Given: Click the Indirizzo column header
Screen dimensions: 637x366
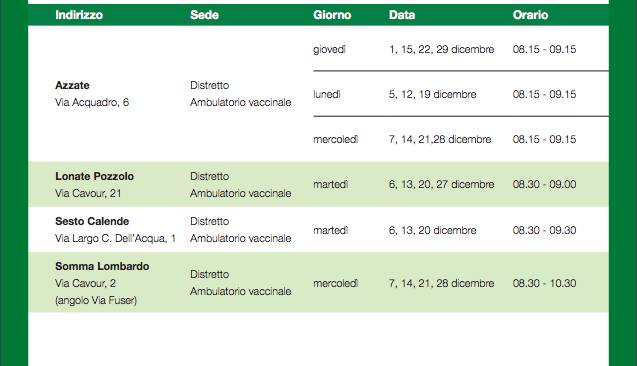Looking at the screenshot, I should pyautogui.click(x=79, y=15).
